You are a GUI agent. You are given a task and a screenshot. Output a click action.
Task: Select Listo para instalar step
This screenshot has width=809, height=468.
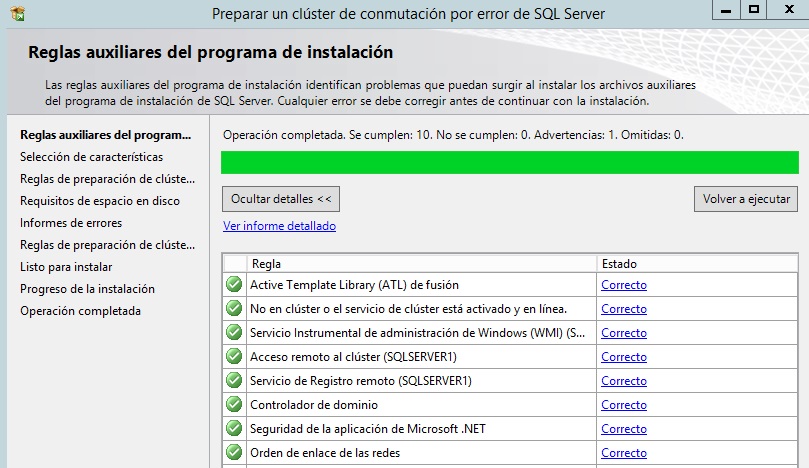pos(66,267)
